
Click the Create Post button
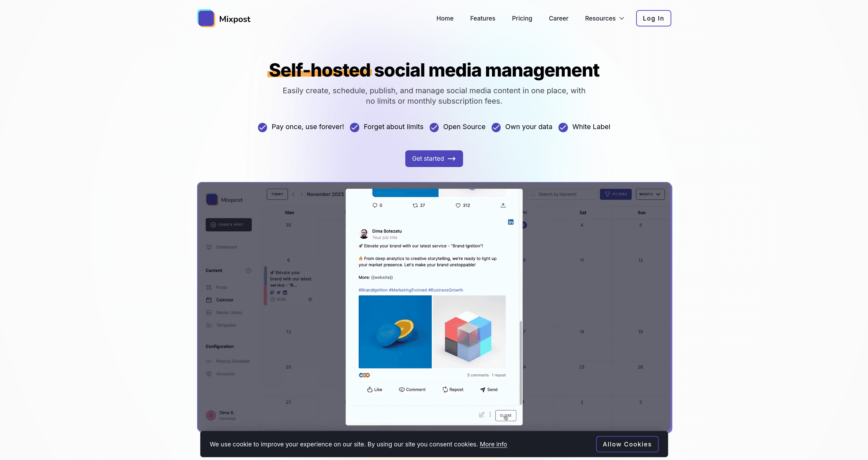point(228,225)
